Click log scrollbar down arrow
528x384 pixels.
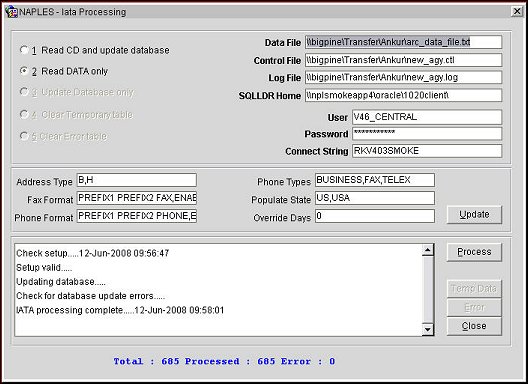click(x=428, y=329)
